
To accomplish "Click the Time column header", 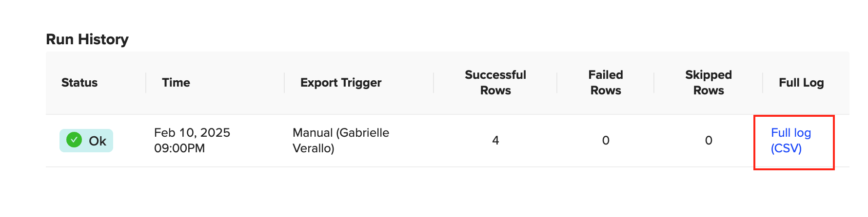I will [176, 83].
